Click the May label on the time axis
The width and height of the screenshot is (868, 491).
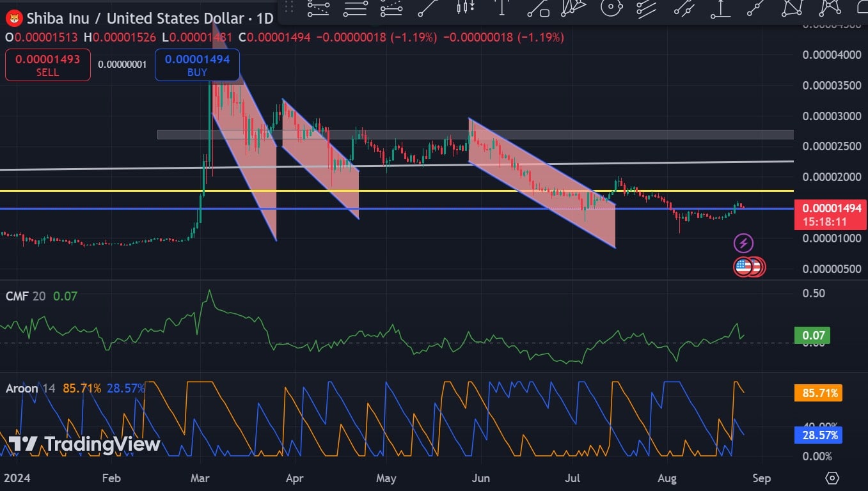[386, 478]
